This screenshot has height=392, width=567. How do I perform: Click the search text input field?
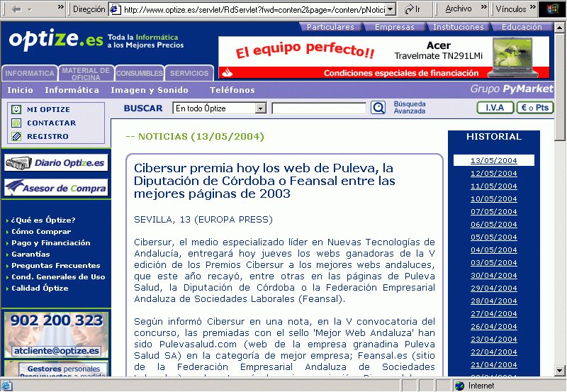[319, 108]
